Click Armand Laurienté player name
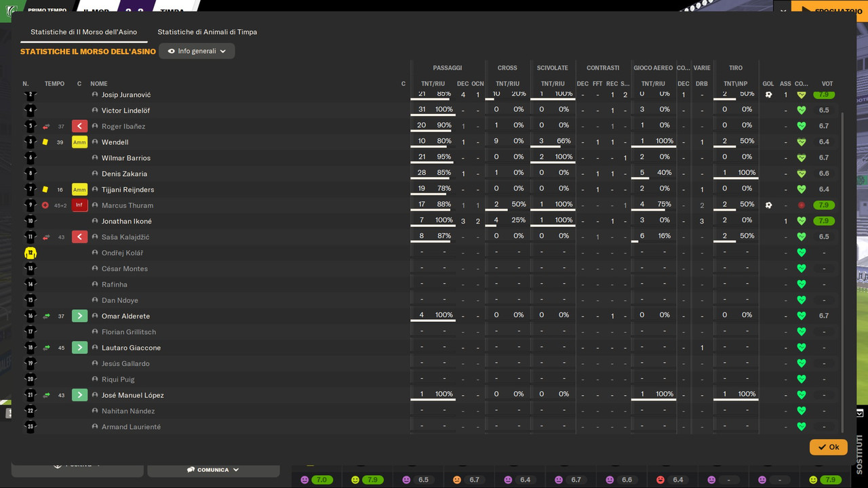 pos(132,427)
